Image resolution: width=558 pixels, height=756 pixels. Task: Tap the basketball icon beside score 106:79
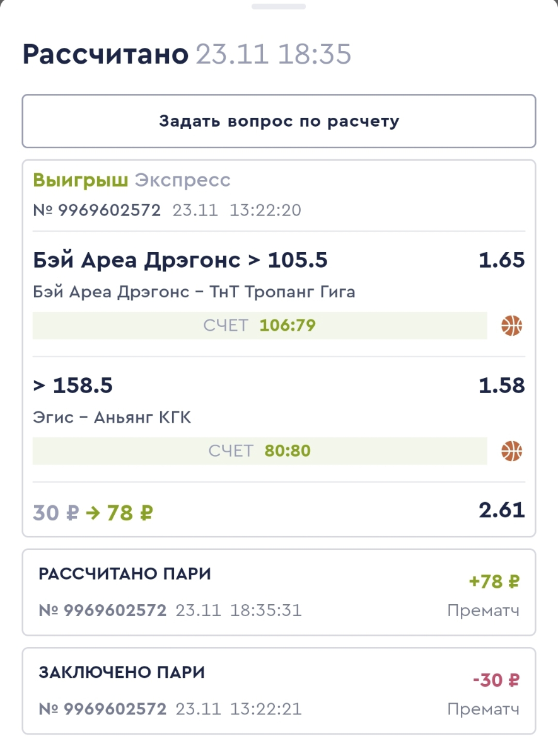coord(512,326)
